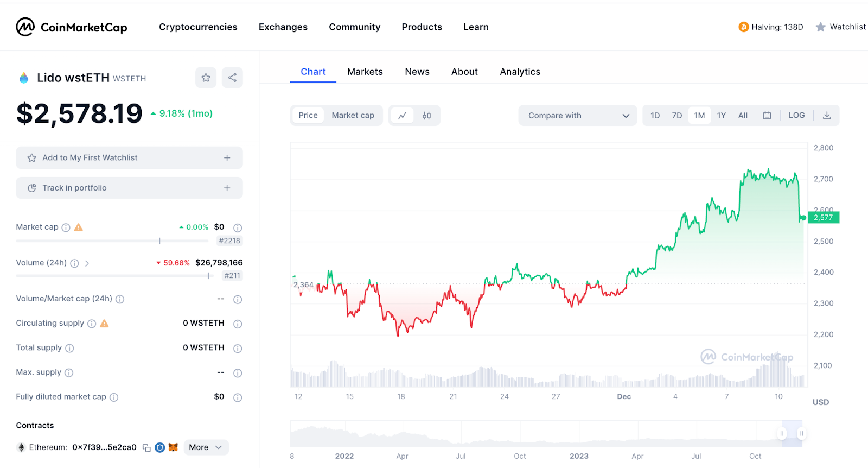This screenshot has width=868, height=468.
Task: Switch to the Analytics tab
Action: coord(520,72)
